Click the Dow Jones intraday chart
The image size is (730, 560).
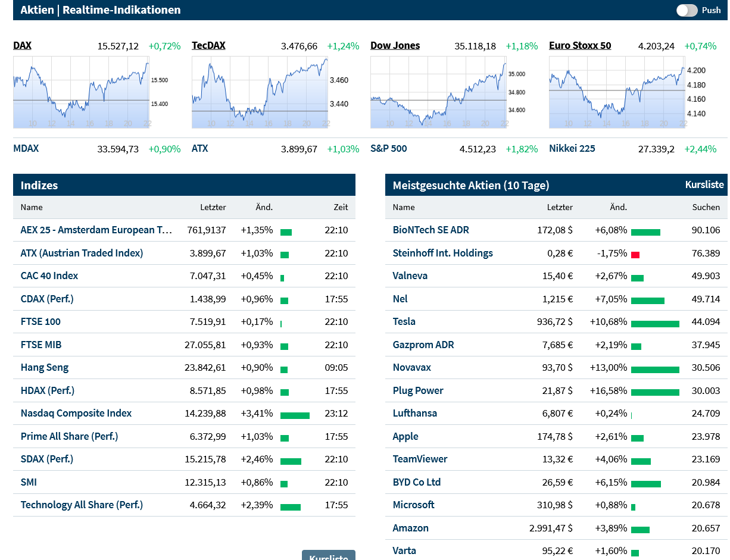point(439,92)
